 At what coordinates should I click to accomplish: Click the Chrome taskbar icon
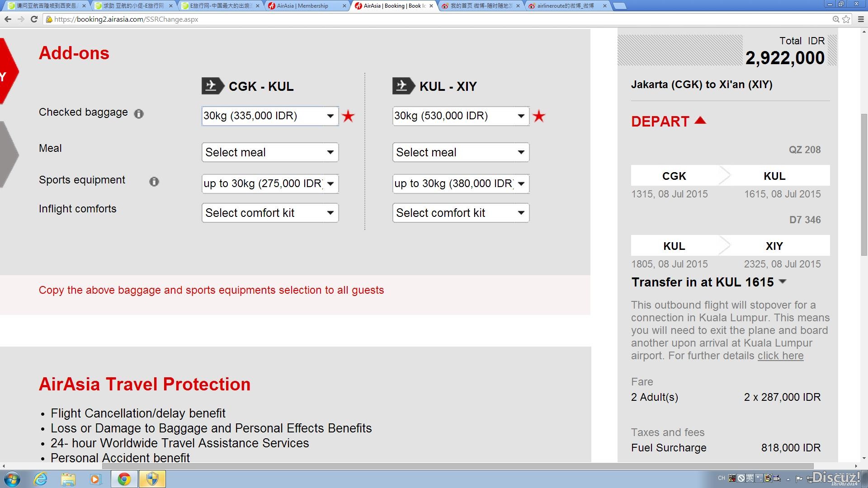tap(124, 479)
